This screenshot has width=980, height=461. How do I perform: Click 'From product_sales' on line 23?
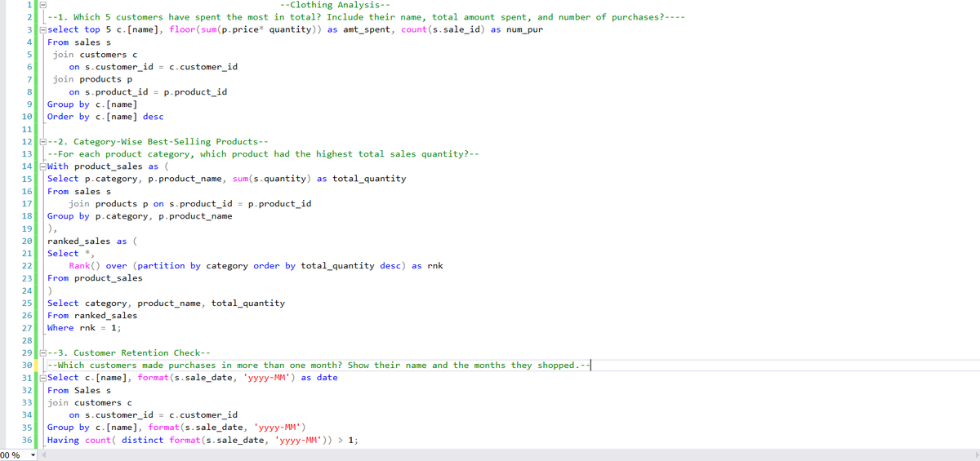95,278
